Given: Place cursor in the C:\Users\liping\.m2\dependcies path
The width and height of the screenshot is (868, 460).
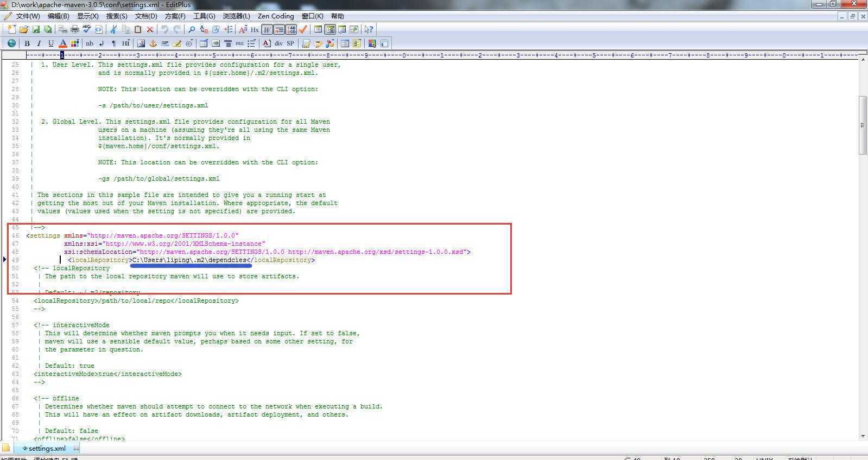Looking at the screenshot, I should point(189,260).
